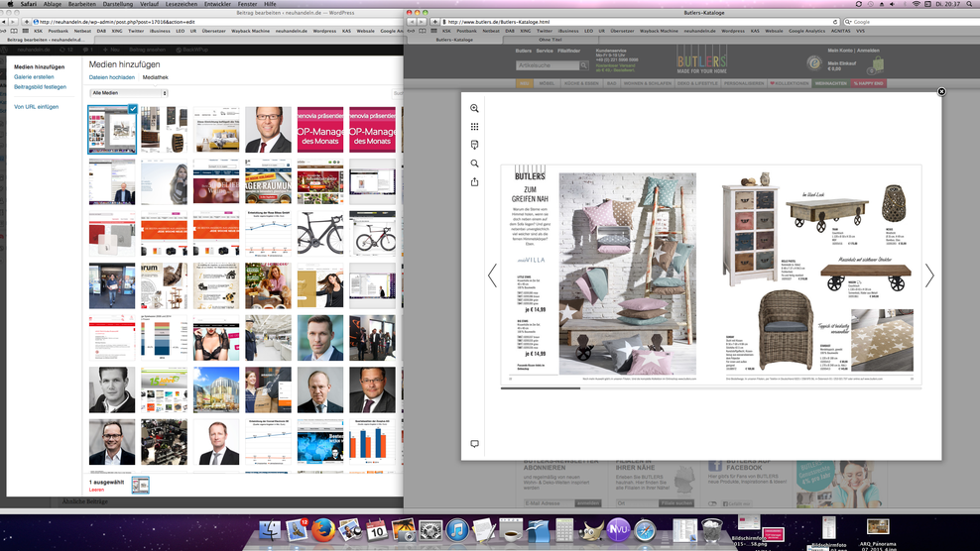Screen dimensions: 980x551
Task: Click the 'Wayback Machine' bookmark in Butlers window
Action: [x=659, y=31]
